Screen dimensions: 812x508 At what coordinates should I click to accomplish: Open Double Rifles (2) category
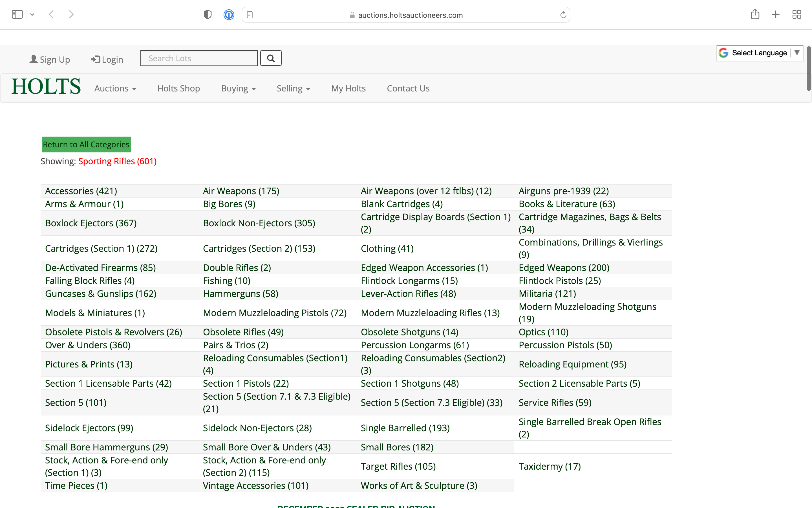[237, 268]
